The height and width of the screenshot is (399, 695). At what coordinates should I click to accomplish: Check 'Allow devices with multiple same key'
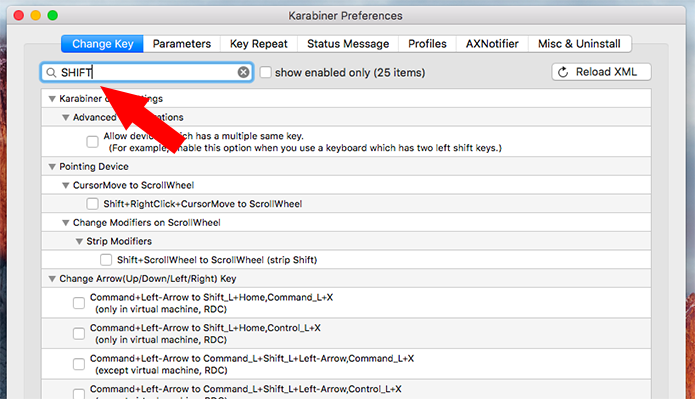[92, 142]
